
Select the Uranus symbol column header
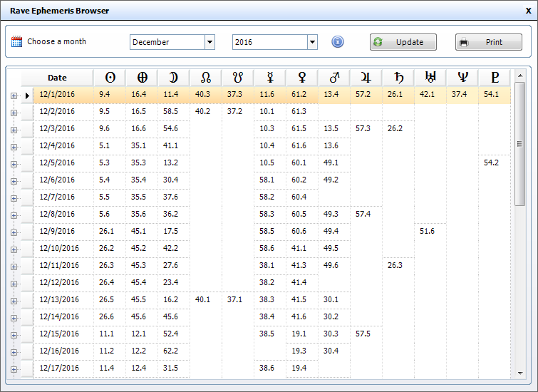point(430,78)
